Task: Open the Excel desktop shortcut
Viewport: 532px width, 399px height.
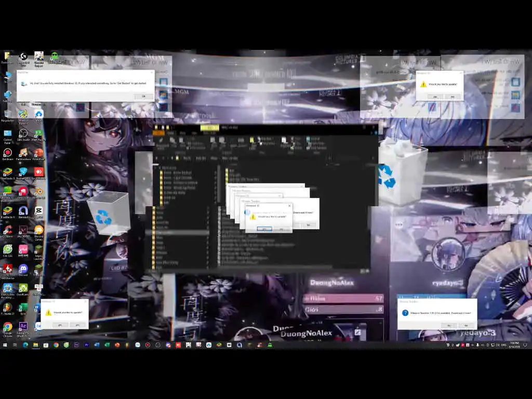Action: pos(23,308)
